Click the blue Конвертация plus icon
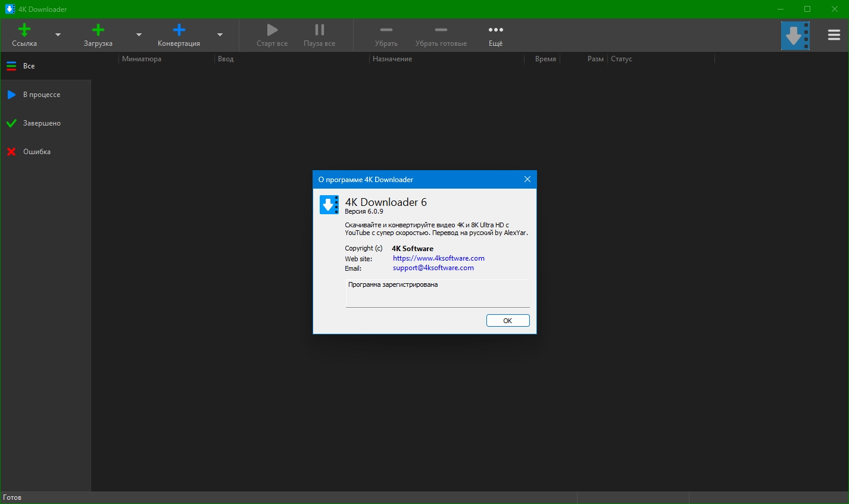 (x=179, y=30)
